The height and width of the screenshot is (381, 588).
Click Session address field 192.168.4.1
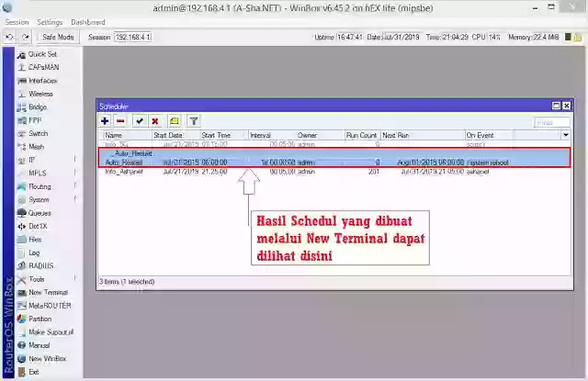pos(133,37)
